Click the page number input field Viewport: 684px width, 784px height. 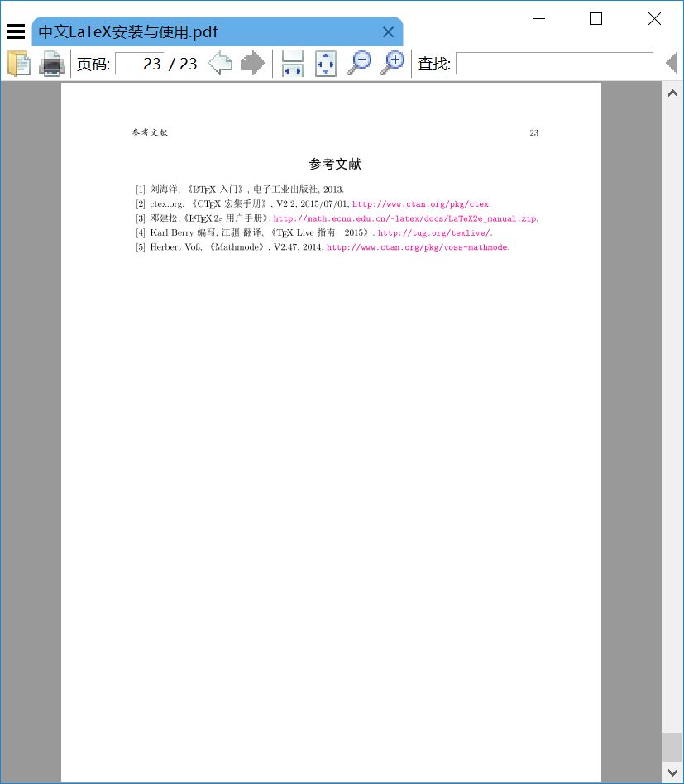coord(140,64)
